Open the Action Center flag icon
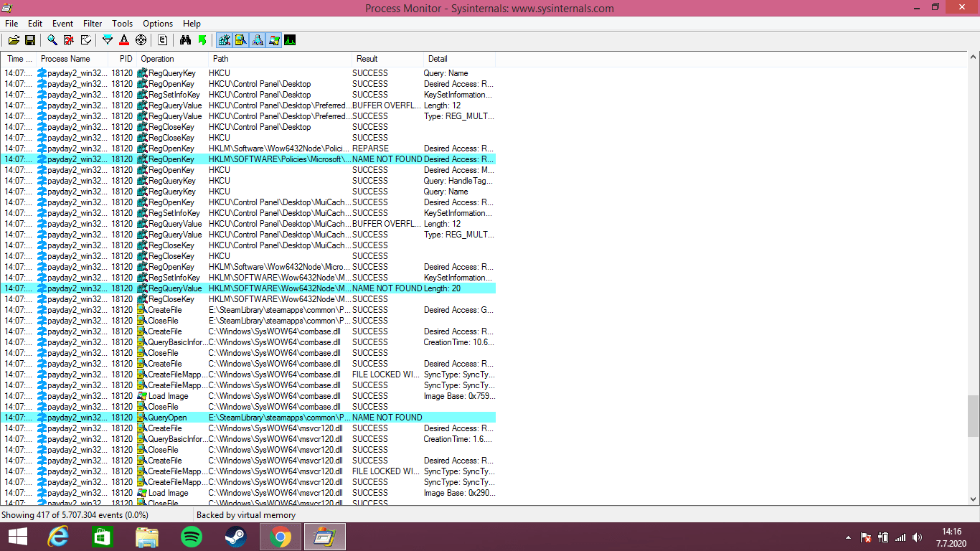The width and height of the screenshot is (980, 551). tap(866, 537)
